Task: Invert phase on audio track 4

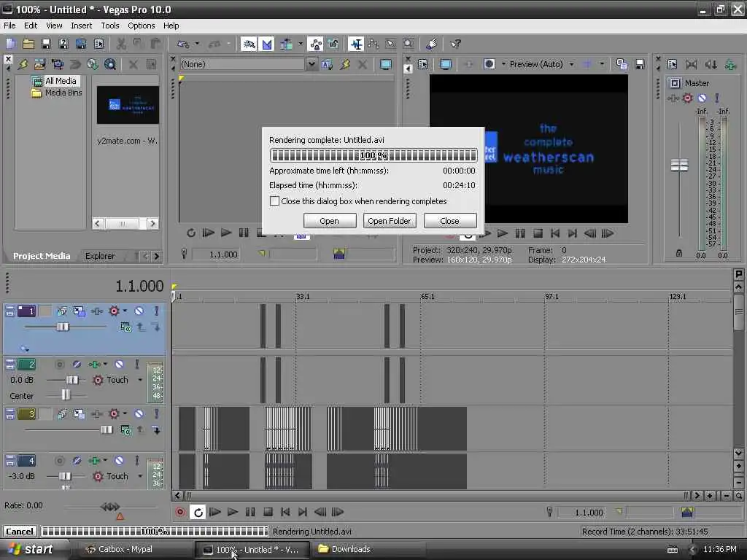Action: (x=77, y=461)
